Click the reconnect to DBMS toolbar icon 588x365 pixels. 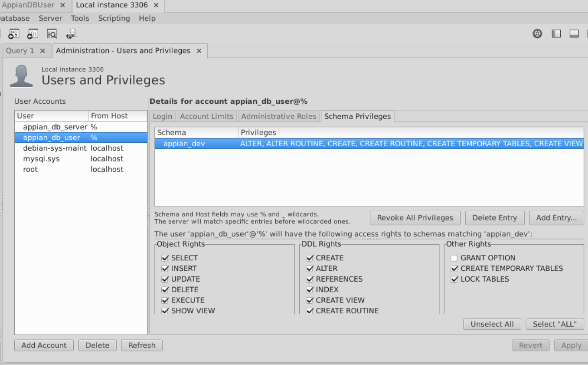pyautogui.click(x=71, y=34)
